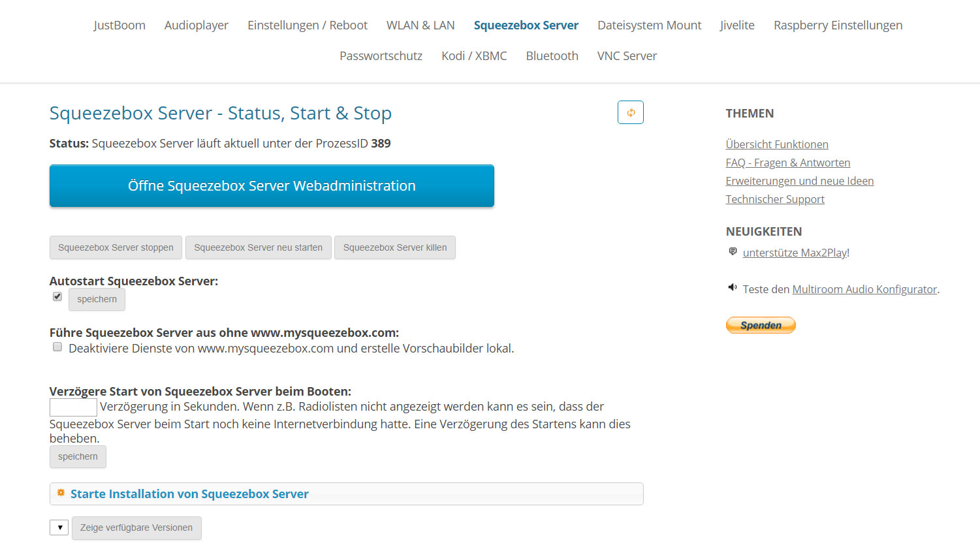Enable Deaktiviere Dienste von mysqueezebox.com checkbox
Viewport: 980px width, 551px height.
(x=57, y=347)
